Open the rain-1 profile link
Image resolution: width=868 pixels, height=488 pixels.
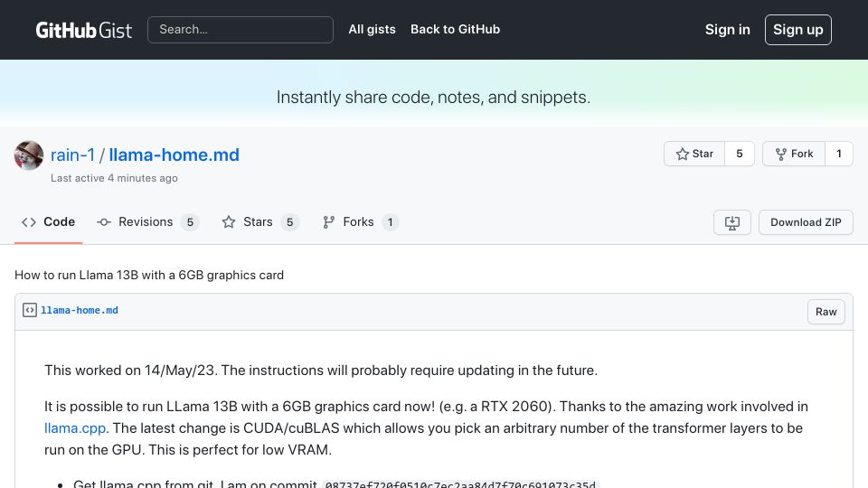[x=72, y=155]
